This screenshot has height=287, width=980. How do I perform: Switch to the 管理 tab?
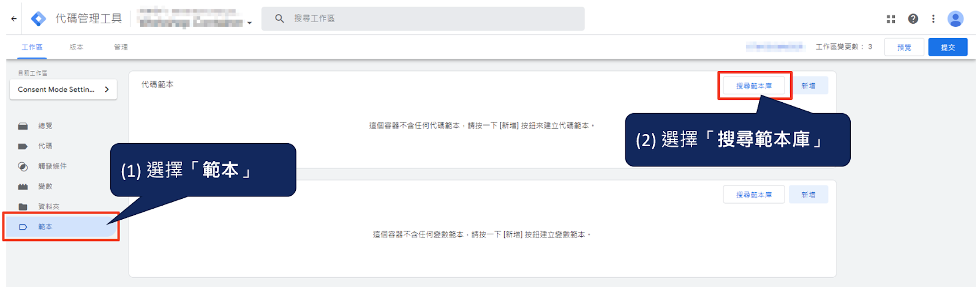coord(121,47)
